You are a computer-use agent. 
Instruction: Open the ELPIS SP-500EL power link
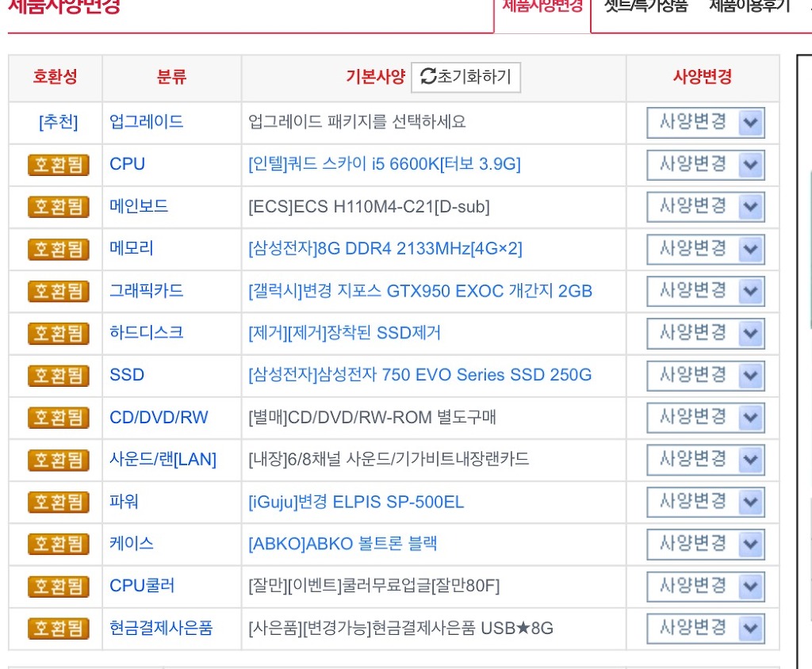pyautogui.click(x=356, y=502)
